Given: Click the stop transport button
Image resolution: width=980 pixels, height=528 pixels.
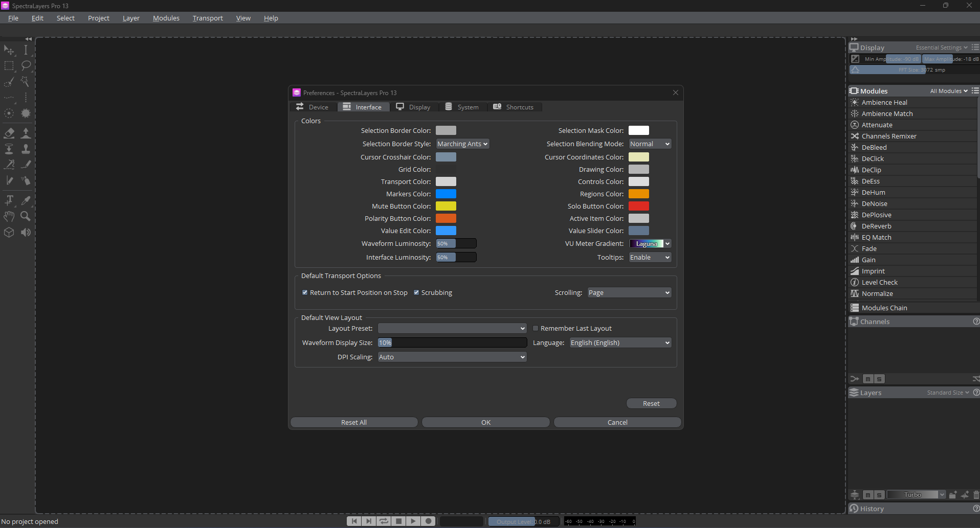Looking at the screenshot, I should coord(398,521).
